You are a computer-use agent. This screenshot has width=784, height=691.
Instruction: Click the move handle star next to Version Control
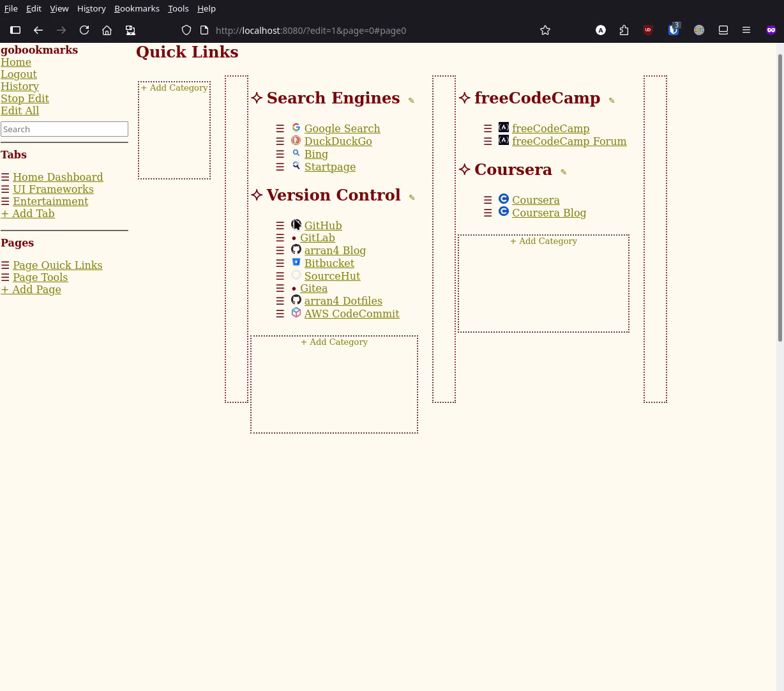pyautogui.click(x=257, y=195)
